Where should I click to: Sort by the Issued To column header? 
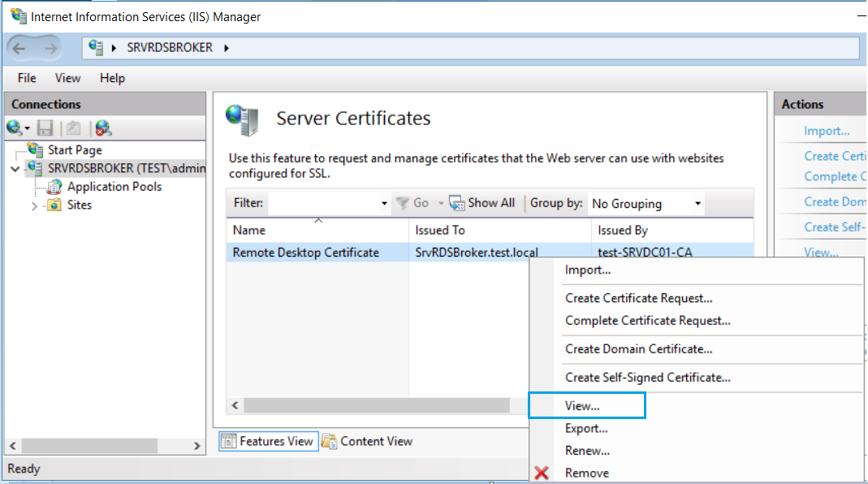pos(500,230)
